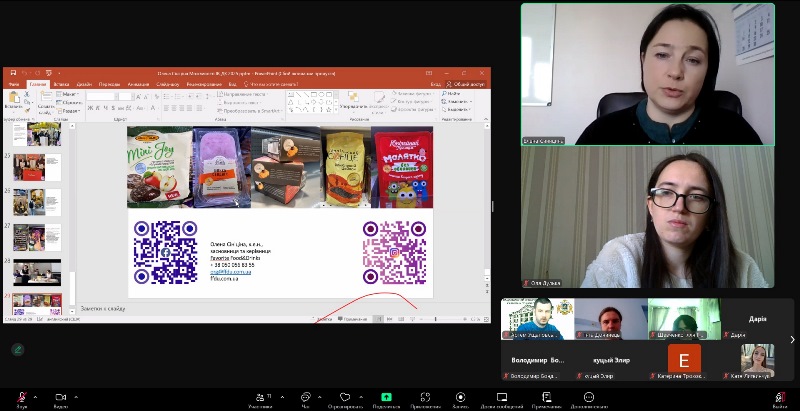This screenshot has width=800, height=411.
Task: Expand audio options arrow beside microphone
Action: coord(35,397)
